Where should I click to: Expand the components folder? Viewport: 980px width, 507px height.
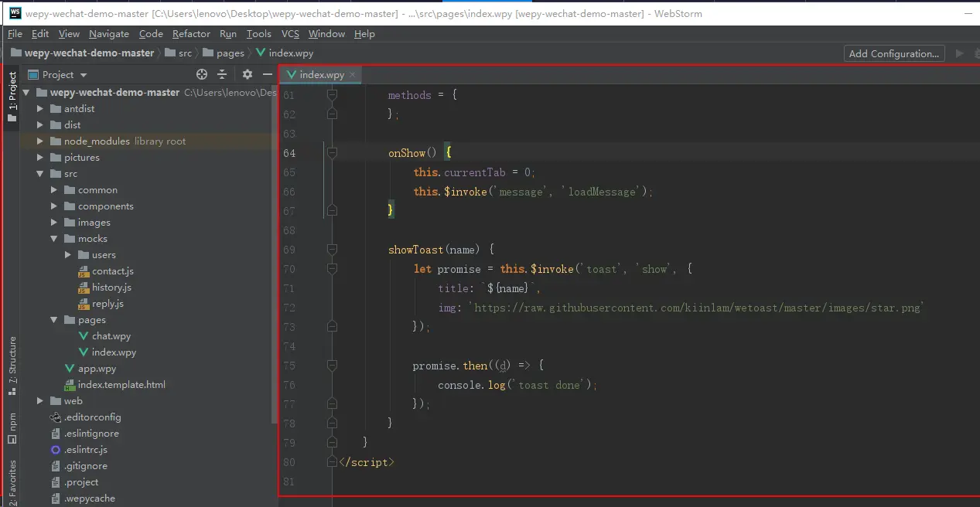[x=54, y=206]
